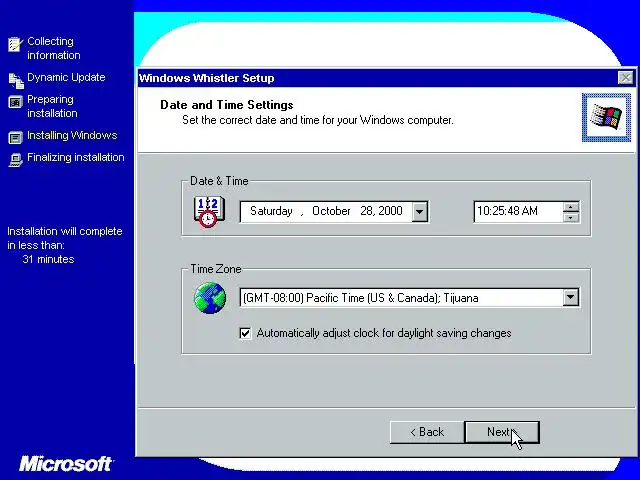Close the Windows Whistler Setup dialog
Viewport: 640px width, 480px height.
(x=625, y=78)
